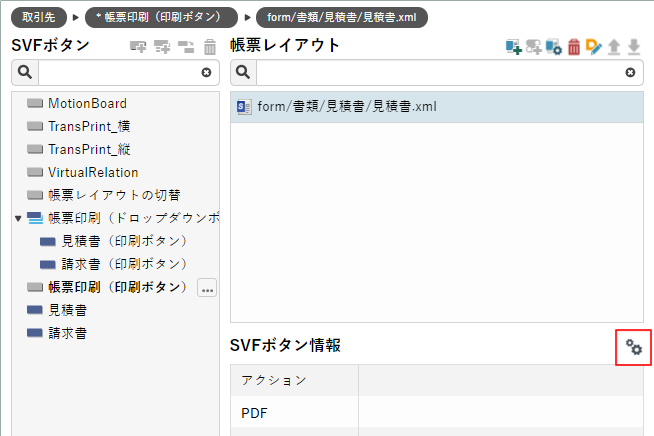The width and height of the screenshot is (654, 436).
Task: Move layout up with the up arrow icon
Action: point(614,47)
